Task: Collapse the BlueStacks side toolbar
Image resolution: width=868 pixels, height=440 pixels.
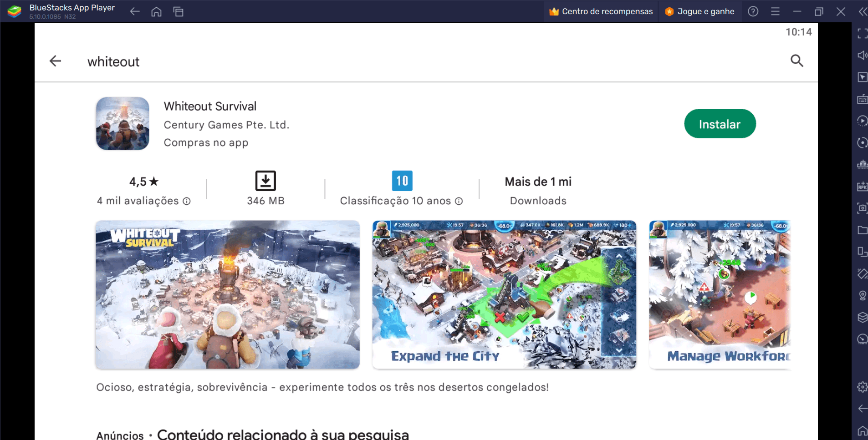Action: (863, 11)
